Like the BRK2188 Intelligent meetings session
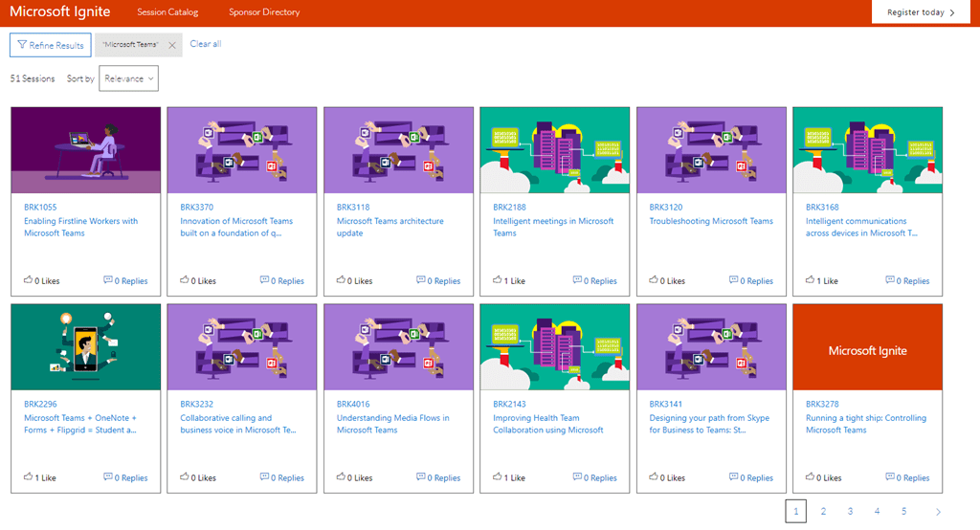The height and width of the screenshot is (530, 980). [509, 280]
